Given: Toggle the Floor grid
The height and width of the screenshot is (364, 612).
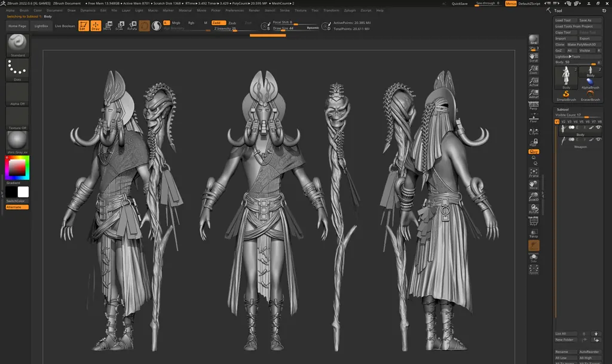Looking at the screenshot, I should pos(534,118).
